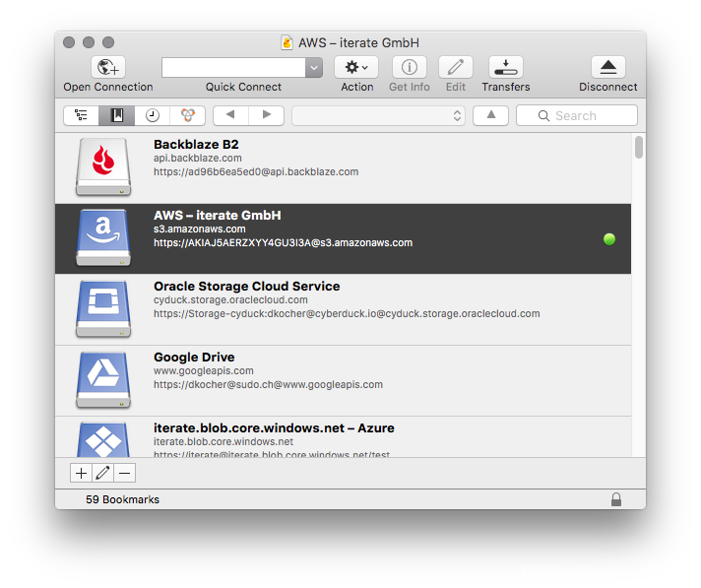Click the Transfers label
Viewport: 701px width, 588px height.
coord(506,87)
